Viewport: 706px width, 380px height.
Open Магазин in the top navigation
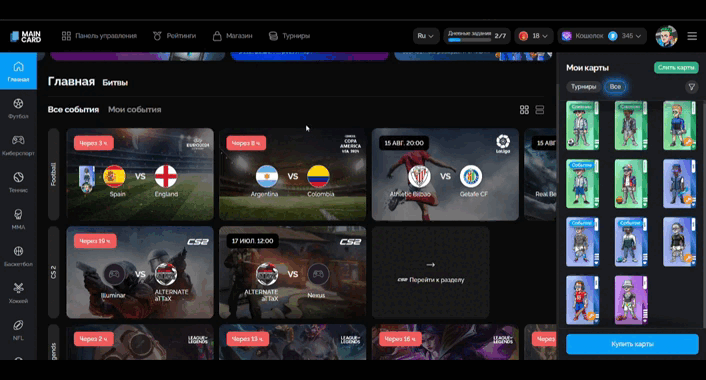pyautogui.click(x=232, y=36)
